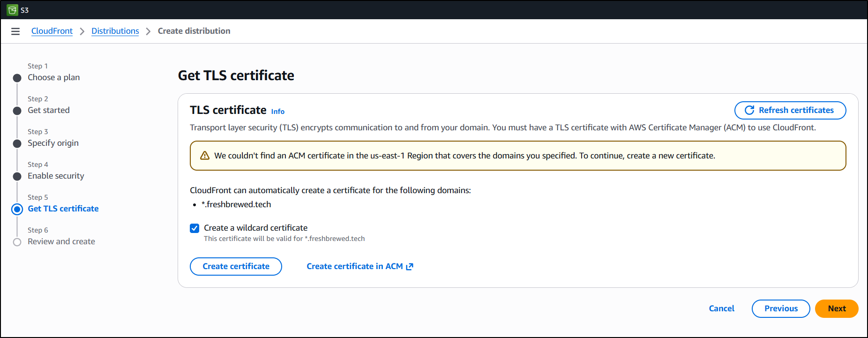Go back with the Previous button
Viewport: 868px width, 338px height.
781,308
